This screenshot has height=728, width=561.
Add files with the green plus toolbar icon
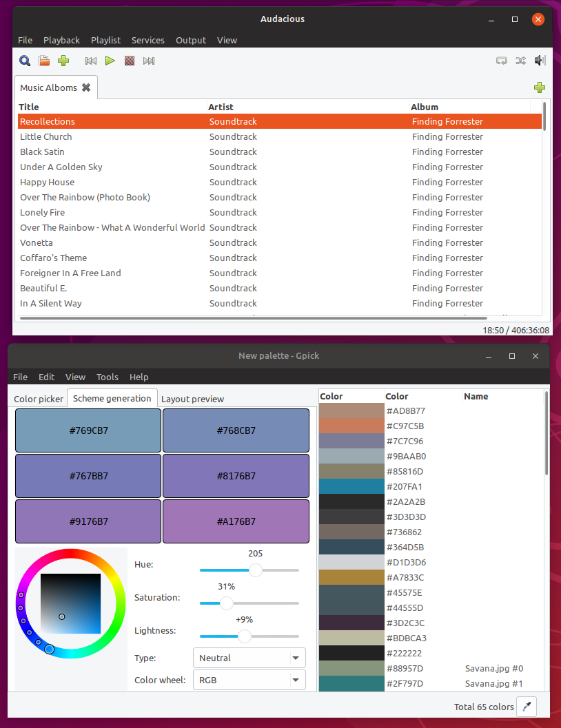click(x=63, y=61)
